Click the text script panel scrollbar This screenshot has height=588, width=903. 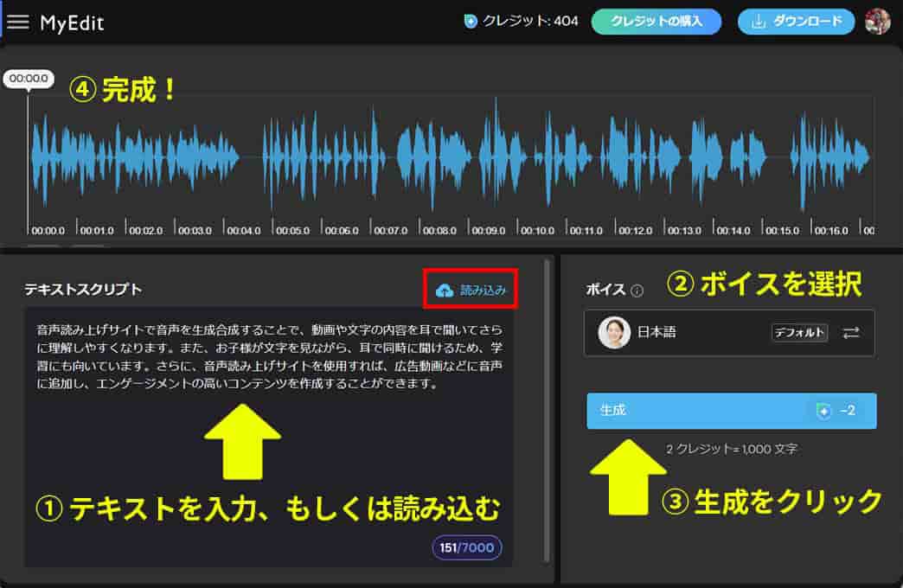(546, 406)
